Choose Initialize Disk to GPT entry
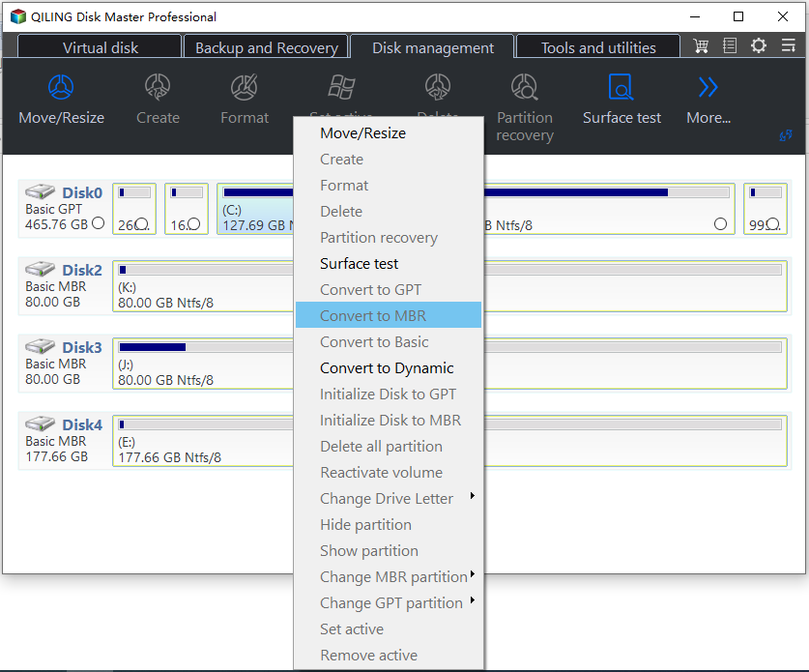 tap(389, 394)
